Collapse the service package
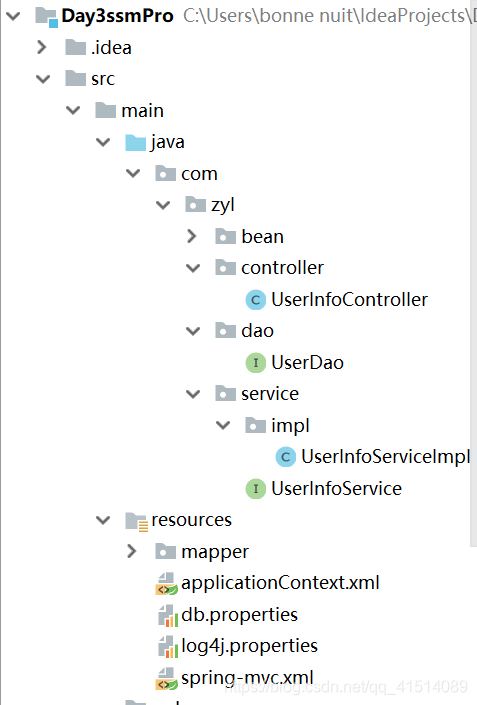 coord(193,394)
